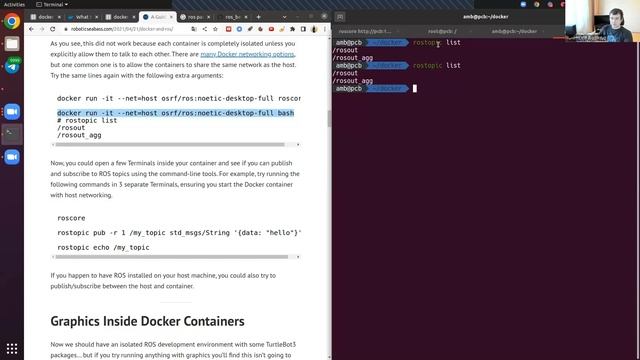Share this page via address bar icon
This screenshot has width=640, height=360.
pyautogui.click(x=204, y=29)
